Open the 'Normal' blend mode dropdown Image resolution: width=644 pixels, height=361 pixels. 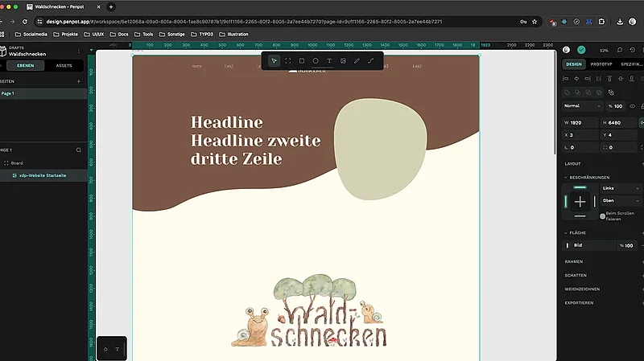click(583, 106)
